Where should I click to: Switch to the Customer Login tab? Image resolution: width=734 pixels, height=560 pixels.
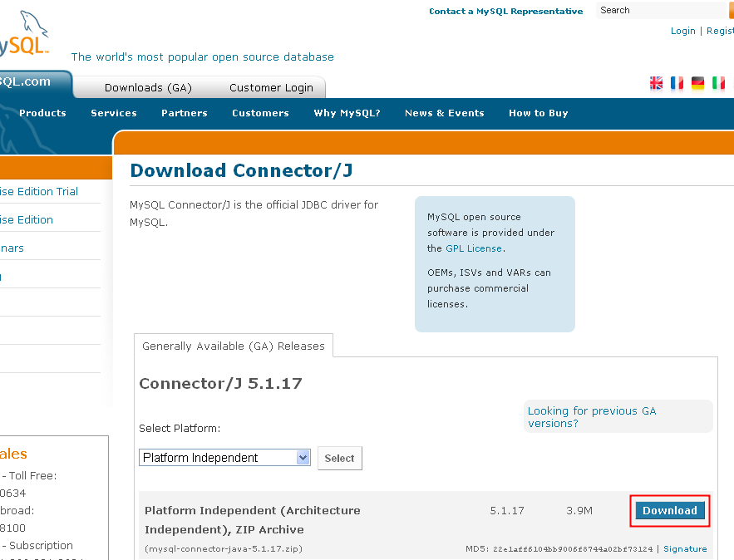(x=271, y=87)
